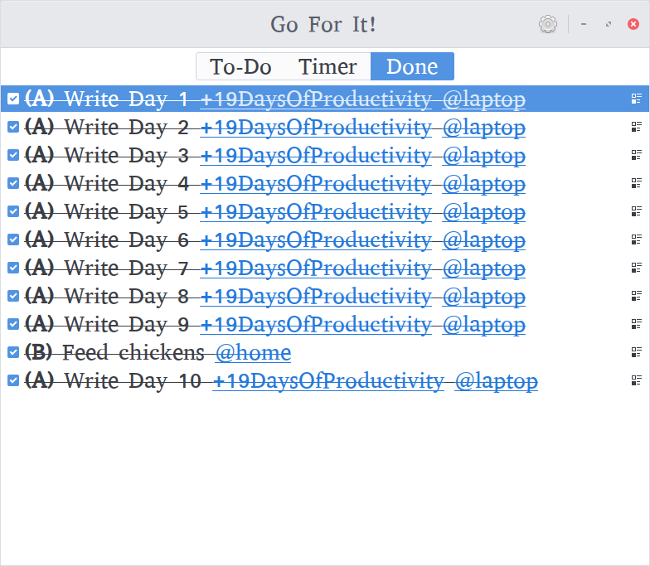The height and width of the screenshot is (566, 650).
Task: Click drag handle icon on Write Day 3 row
Action: (x=636, y=155)
